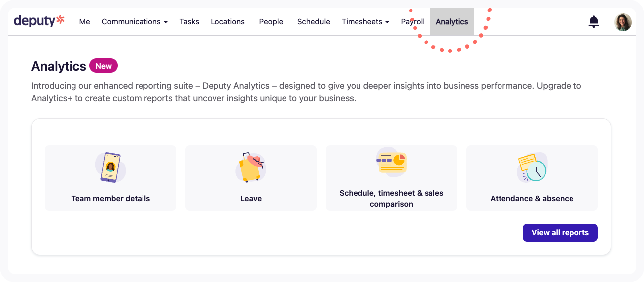Image resolution: width=644 pixels, height=282 pixels.
Task: Open the Attendance & absence report label
Action: point(532,198)
